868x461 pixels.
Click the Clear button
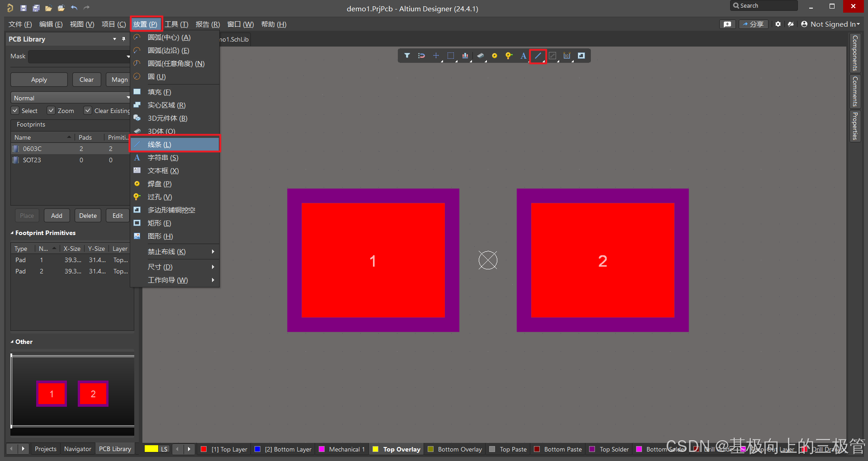click(x=86, y=80)
